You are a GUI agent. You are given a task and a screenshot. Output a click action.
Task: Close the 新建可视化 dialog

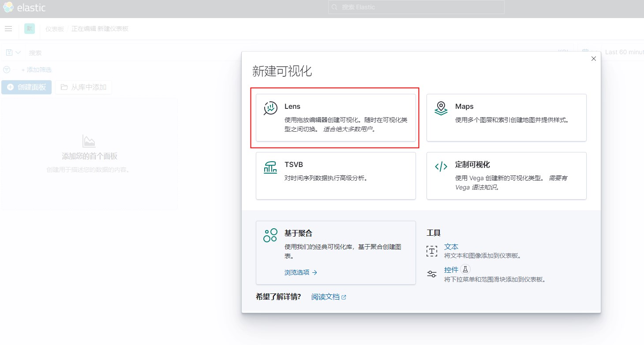[593, 59]
